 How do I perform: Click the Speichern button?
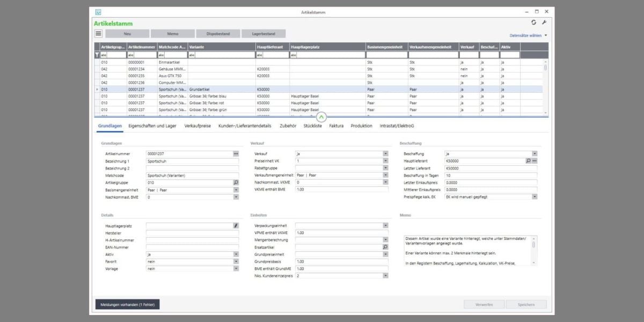[x=526, y=304]
